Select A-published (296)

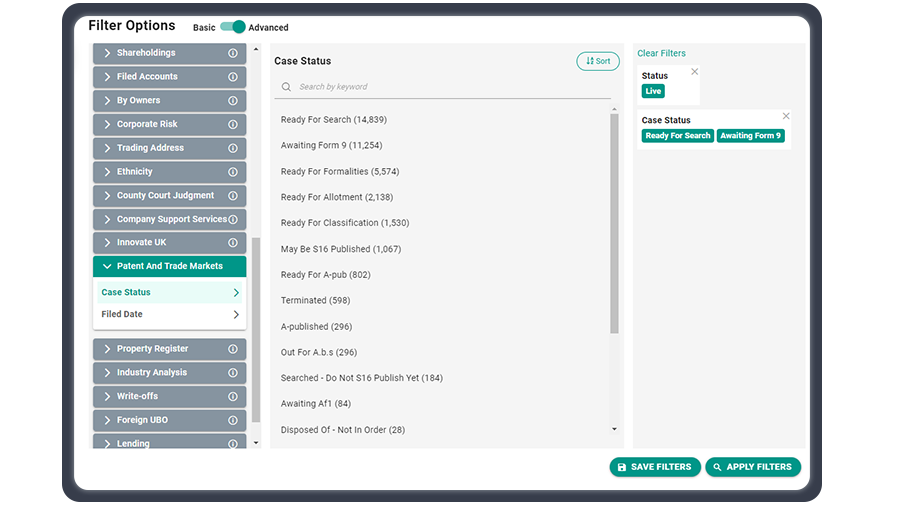(316, 327)
